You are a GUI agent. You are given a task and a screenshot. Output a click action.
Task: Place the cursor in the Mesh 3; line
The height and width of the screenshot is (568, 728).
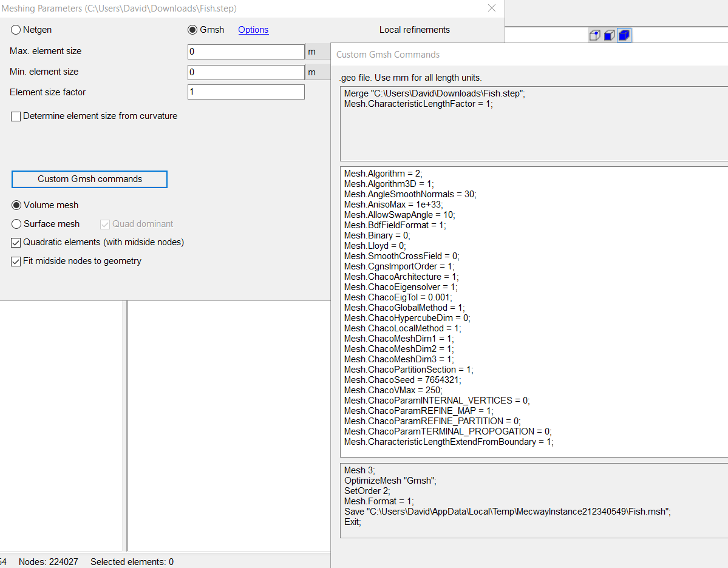point(359,470)
